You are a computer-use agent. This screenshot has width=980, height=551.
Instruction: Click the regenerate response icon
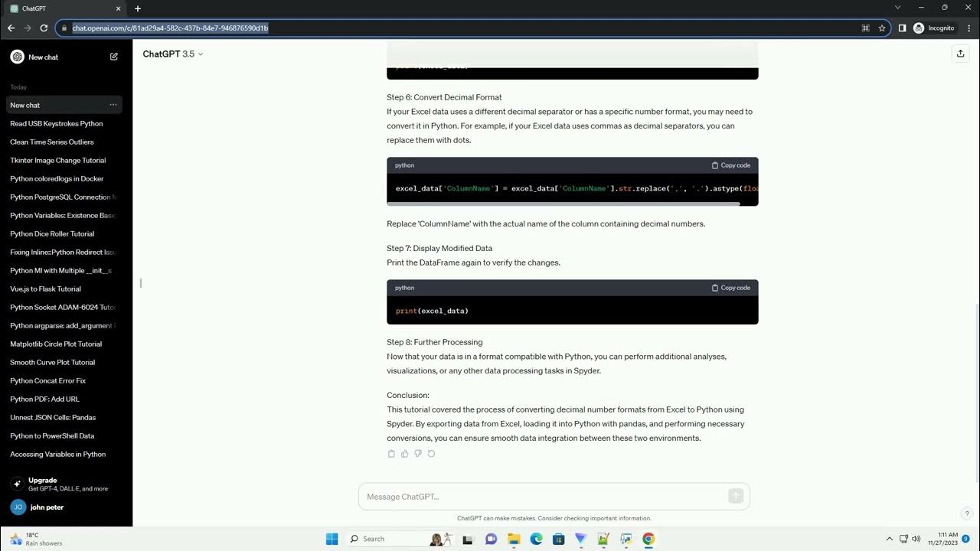click(x=431, y=454)
